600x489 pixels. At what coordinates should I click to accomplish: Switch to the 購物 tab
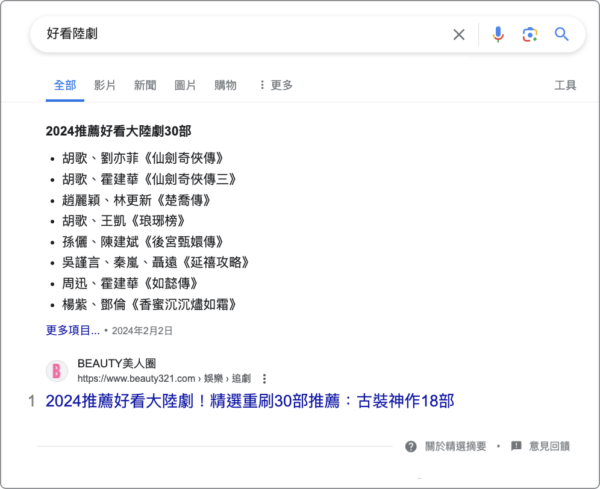[225, 85]
